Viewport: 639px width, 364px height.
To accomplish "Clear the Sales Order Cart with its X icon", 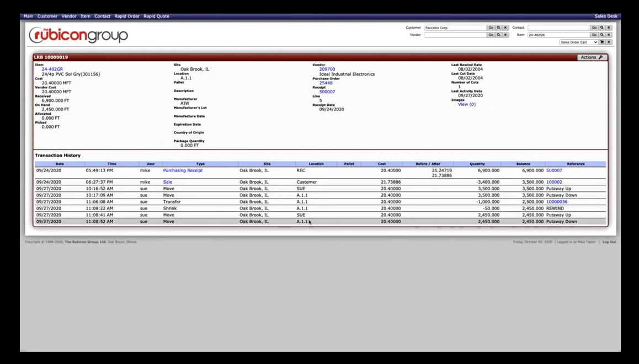I will click(609, 42).
